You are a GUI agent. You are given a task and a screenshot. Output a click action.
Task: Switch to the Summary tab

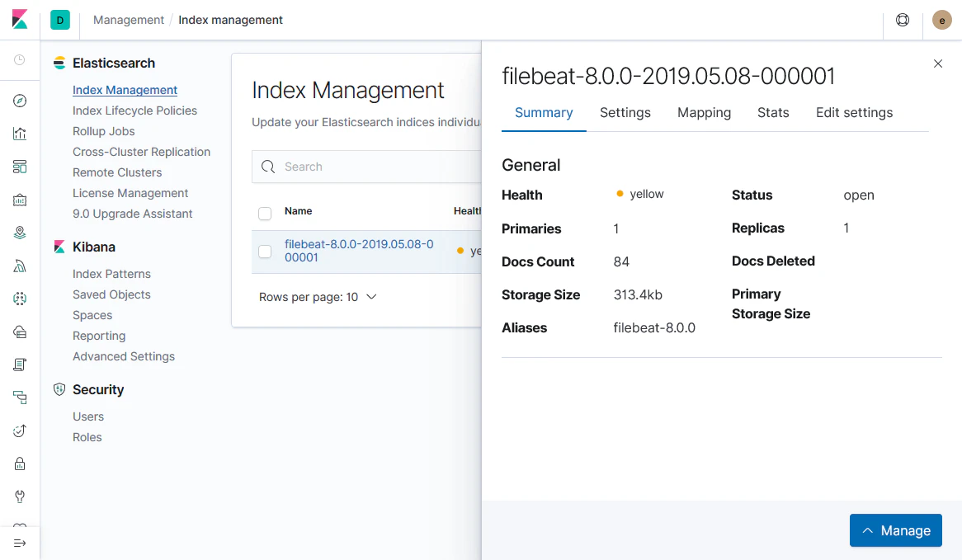tap(544, 113)
